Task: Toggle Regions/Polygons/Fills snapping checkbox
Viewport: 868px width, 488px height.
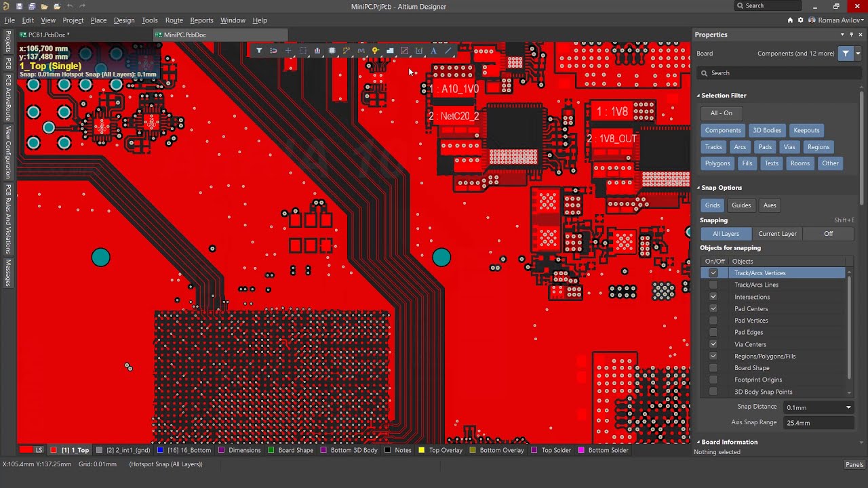Action: 713,356
